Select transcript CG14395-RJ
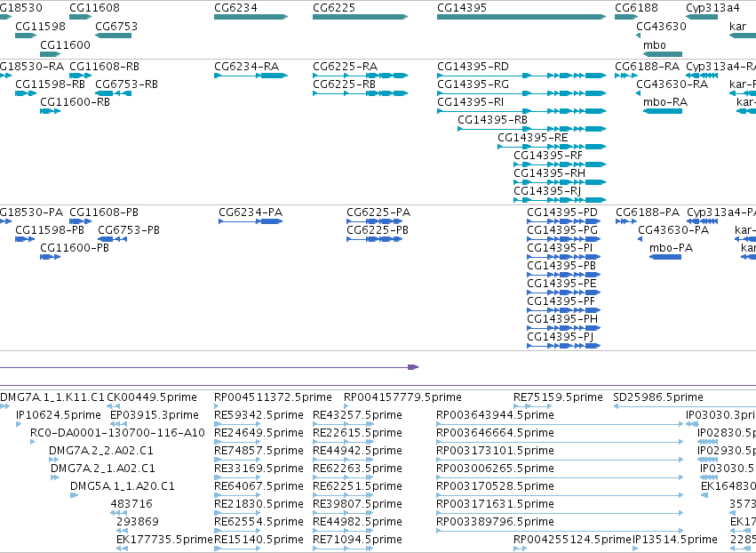756x553 pixels. pos(546,191)
